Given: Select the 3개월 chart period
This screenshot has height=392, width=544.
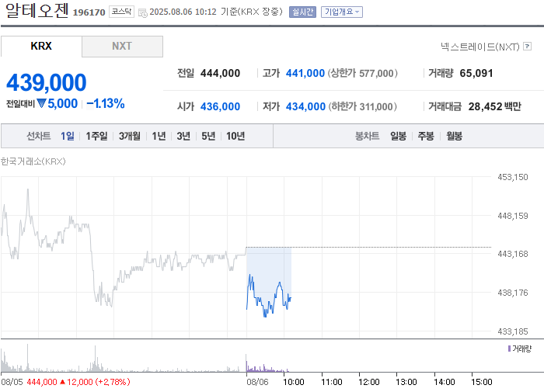Looking at the screenshot, I should pos(130,136).
